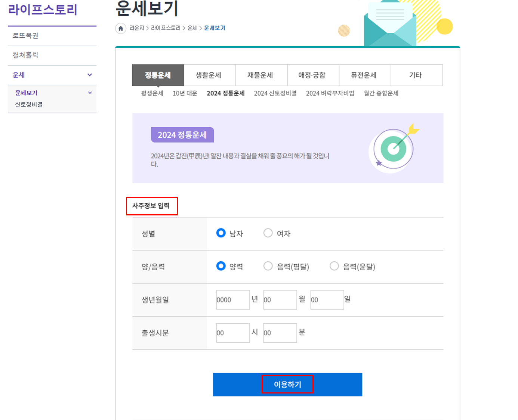
Task: Click the home icon in the breadcrumb
Action: point(120,28)
